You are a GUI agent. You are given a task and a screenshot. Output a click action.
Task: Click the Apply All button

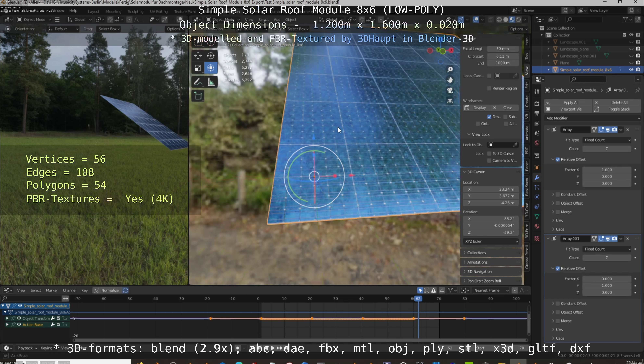[568, 103]
